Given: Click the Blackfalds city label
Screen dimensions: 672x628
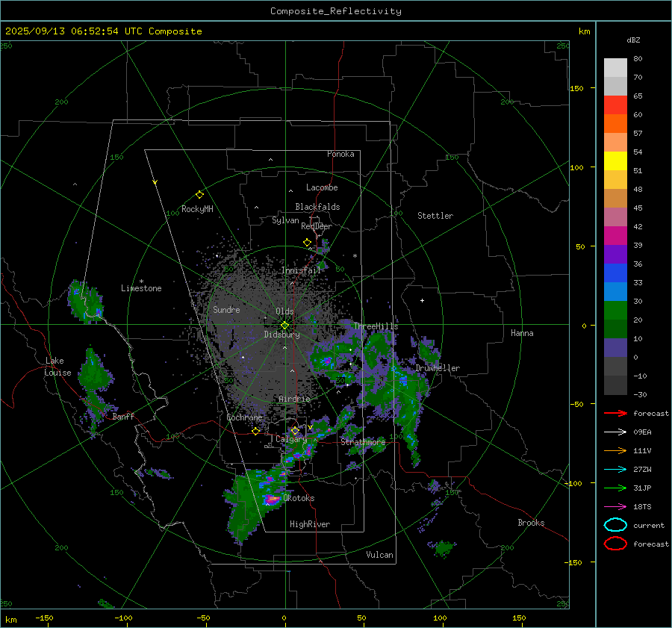Looking at the screenshot, I should (x=317, y=207).
